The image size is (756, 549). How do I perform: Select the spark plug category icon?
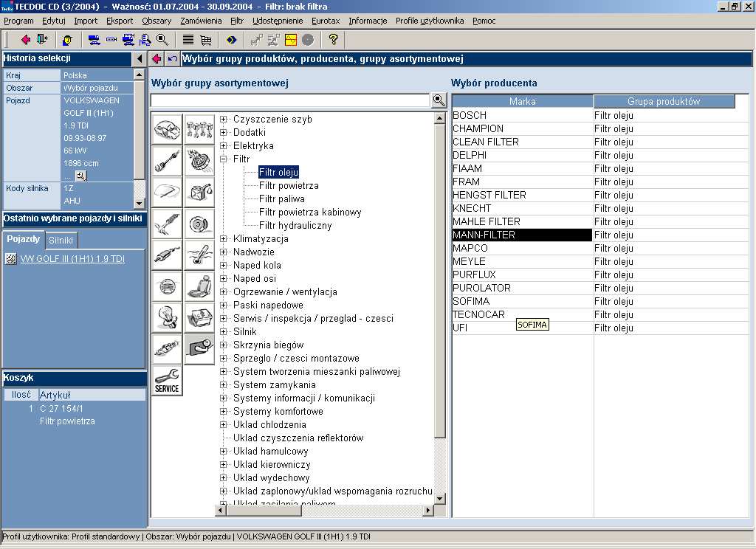coord(167,349)
